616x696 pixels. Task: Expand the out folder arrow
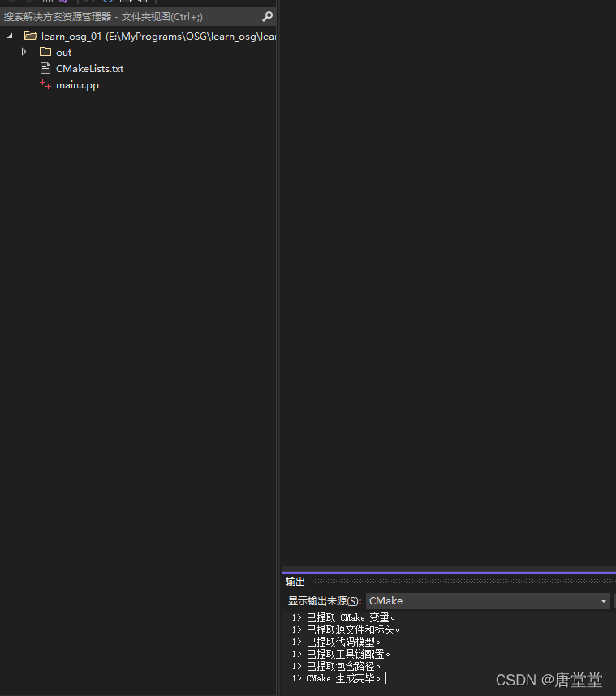coord(24,52)
